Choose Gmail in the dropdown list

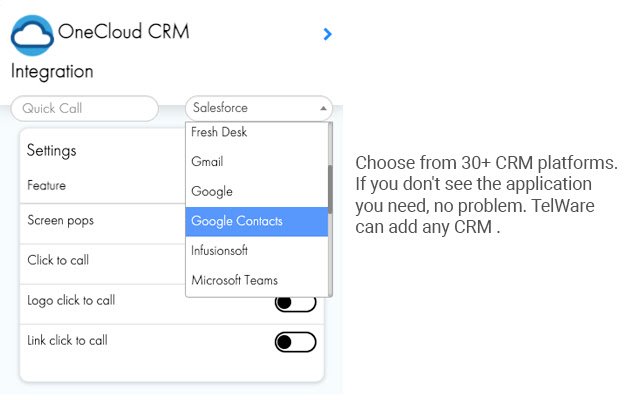coord(257,162)
